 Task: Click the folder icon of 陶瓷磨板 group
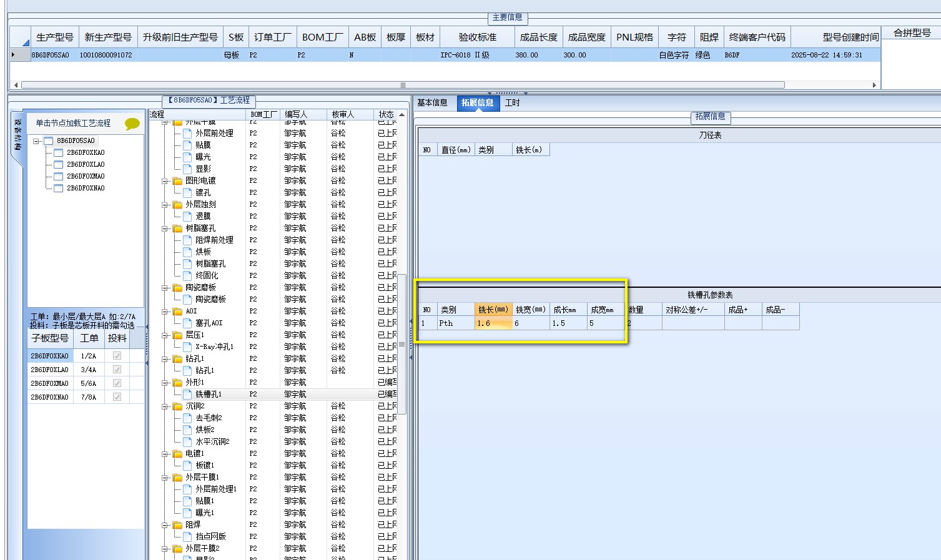[177, 288]
